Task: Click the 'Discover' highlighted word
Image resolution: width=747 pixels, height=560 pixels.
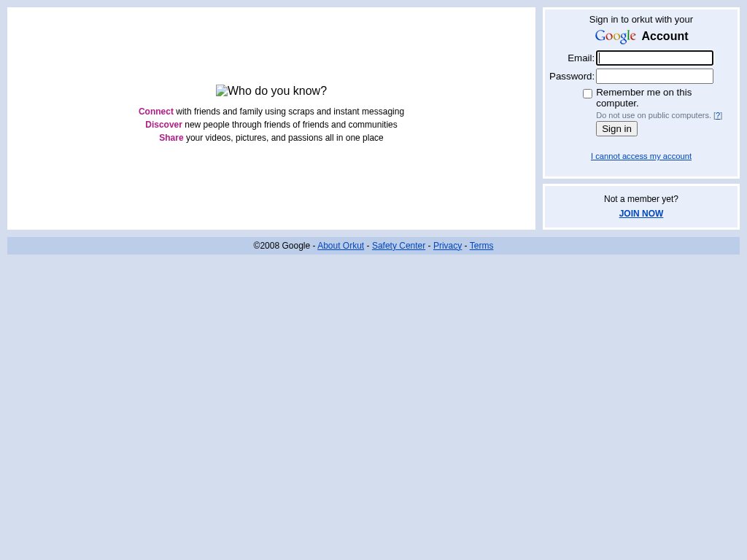Action: (x=163, y=125)
